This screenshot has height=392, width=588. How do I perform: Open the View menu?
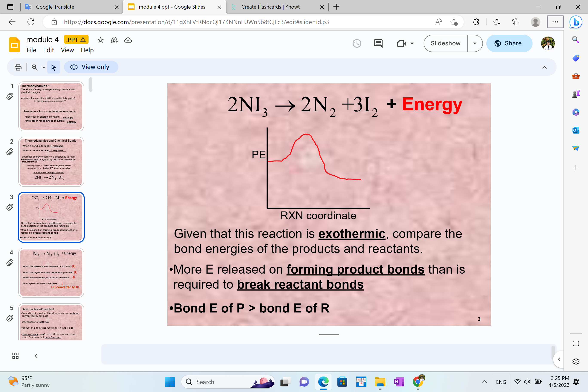[x=67, y=50]
